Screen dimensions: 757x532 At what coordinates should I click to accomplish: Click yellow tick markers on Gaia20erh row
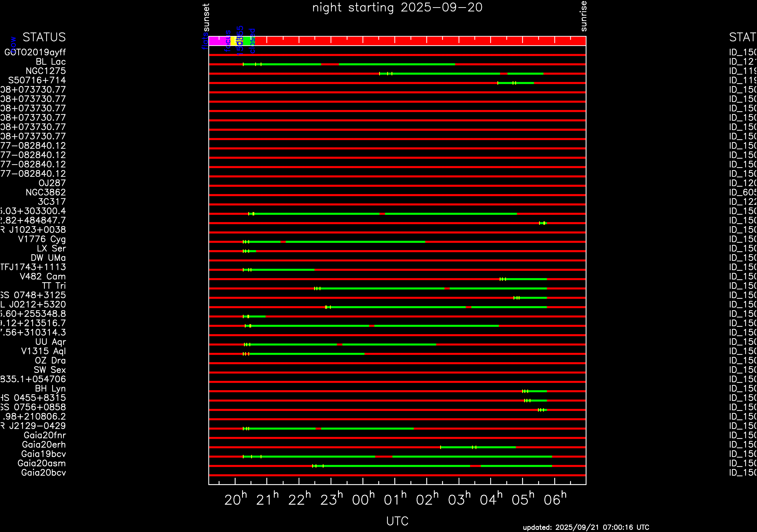[x=474, y=447]
